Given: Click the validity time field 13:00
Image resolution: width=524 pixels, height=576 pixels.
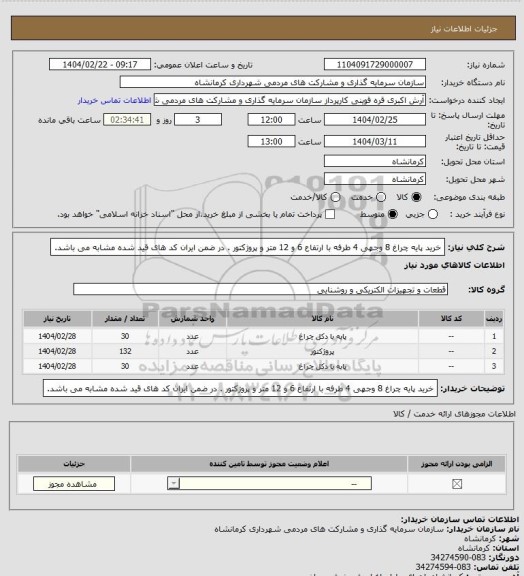Looking at the screenshot, I should coord(272,141).
